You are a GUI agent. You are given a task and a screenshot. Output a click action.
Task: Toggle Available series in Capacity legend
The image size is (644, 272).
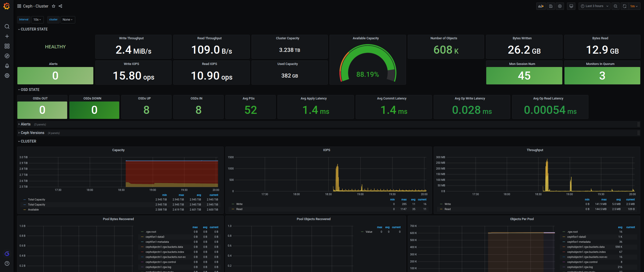tap(33, 210)
